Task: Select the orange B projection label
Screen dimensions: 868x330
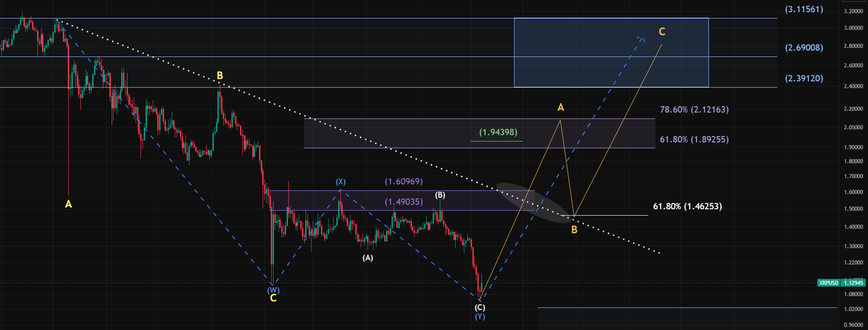Action: coord(574,229)
